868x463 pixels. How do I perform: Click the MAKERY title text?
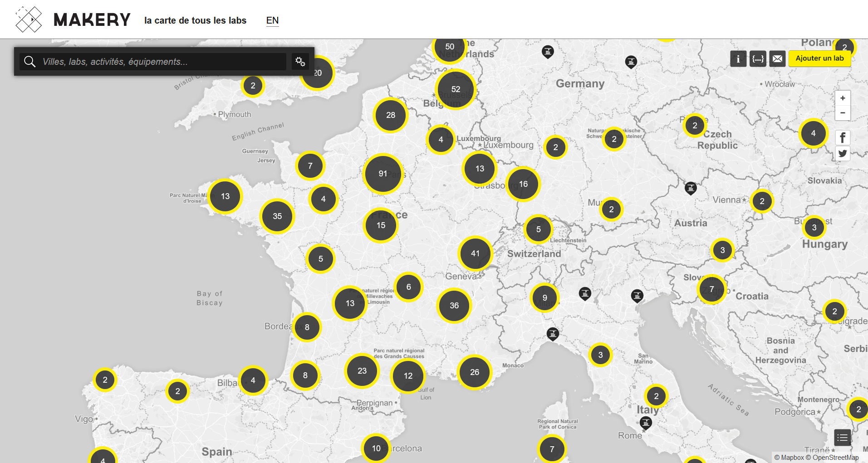92,20
